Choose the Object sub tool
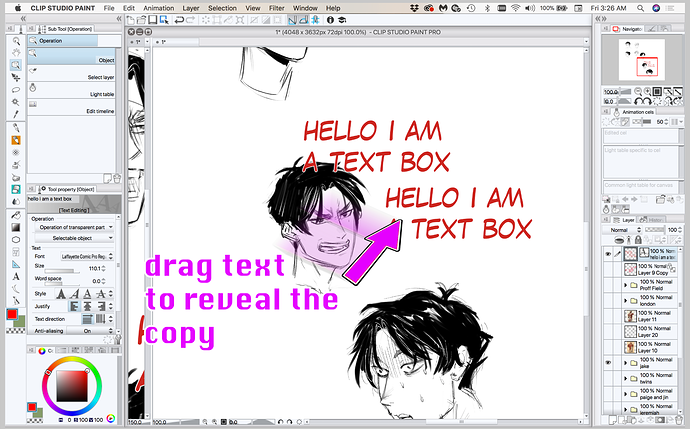 [75, 59]
